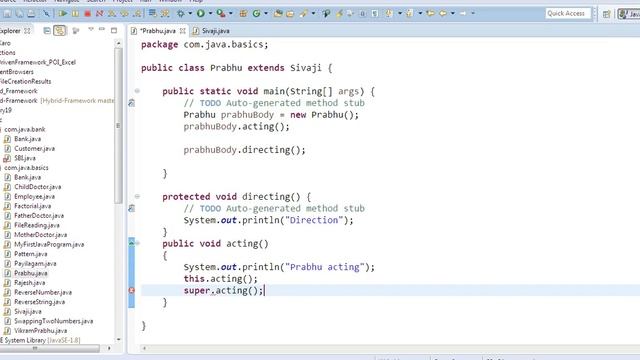The width and height of the screenshot is (640, 360).
Task: Click the Package Explorer horizontal scrollbar
Action: 50,348
